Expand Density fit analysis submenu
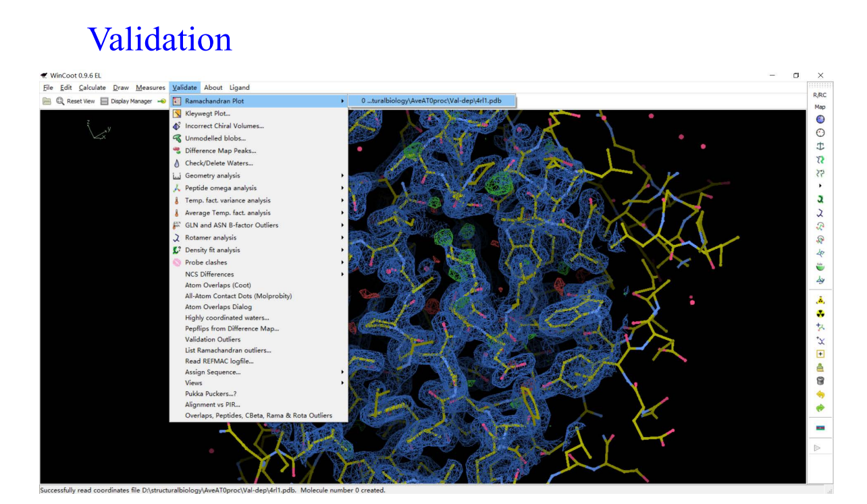 (x=259, y=250)
